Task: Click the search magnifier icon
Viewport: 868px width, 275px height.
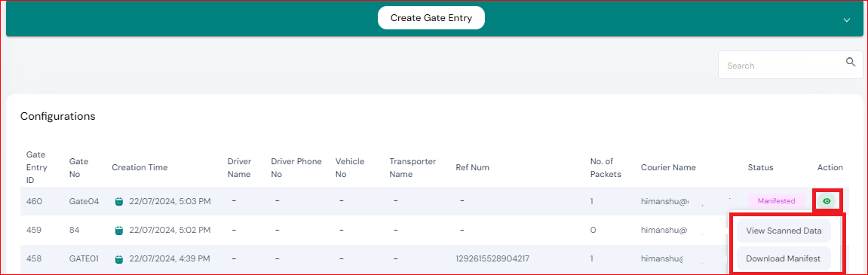Action: pyautogui.click(x=851, y=62)
